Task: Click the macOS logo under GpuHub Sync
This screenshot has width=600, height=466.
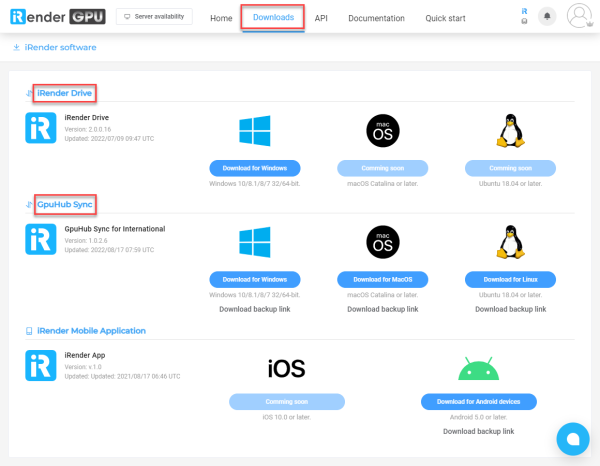Action: tap(383, 242)
